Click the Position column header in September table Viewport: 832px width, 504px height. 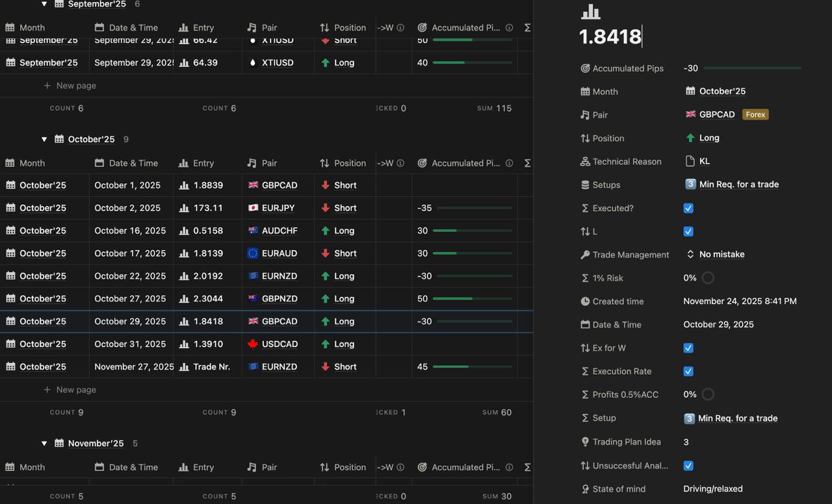350,28
